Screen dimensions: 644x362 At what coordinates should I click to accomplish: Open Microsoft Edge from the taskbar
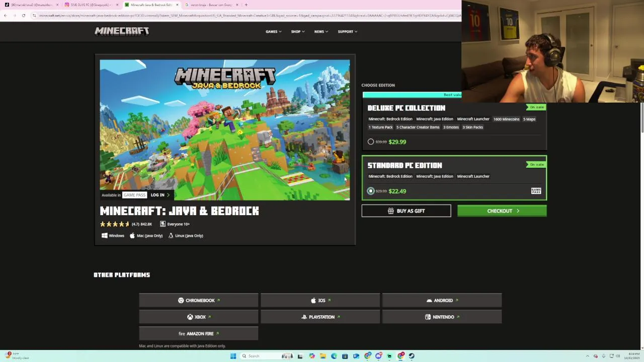point(334,356)
